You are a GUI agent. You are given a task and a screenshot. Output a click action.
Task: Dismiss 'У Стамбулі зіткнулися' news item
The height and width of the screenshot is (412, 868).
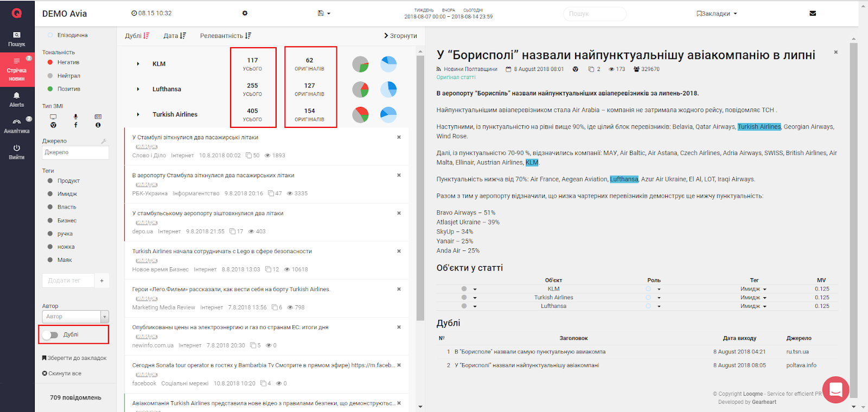click(399, 137)
